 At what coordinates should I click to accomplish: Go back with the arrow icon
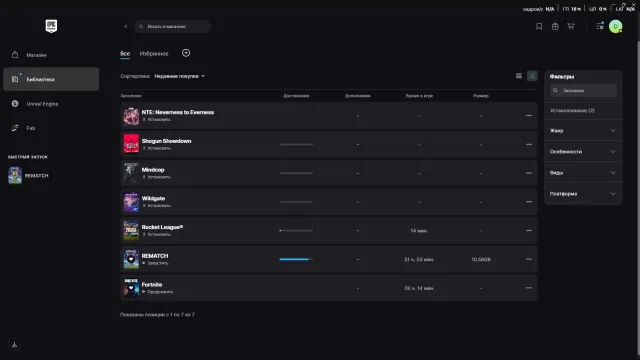[126, 27]
